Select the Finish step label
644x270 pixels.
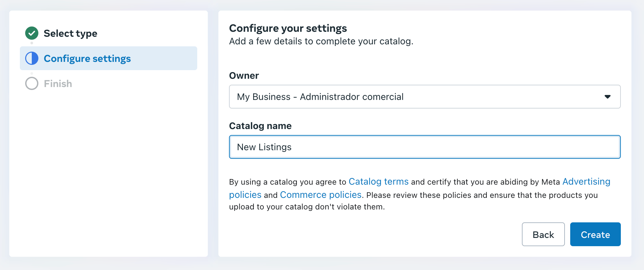click(x=58, y=84)
